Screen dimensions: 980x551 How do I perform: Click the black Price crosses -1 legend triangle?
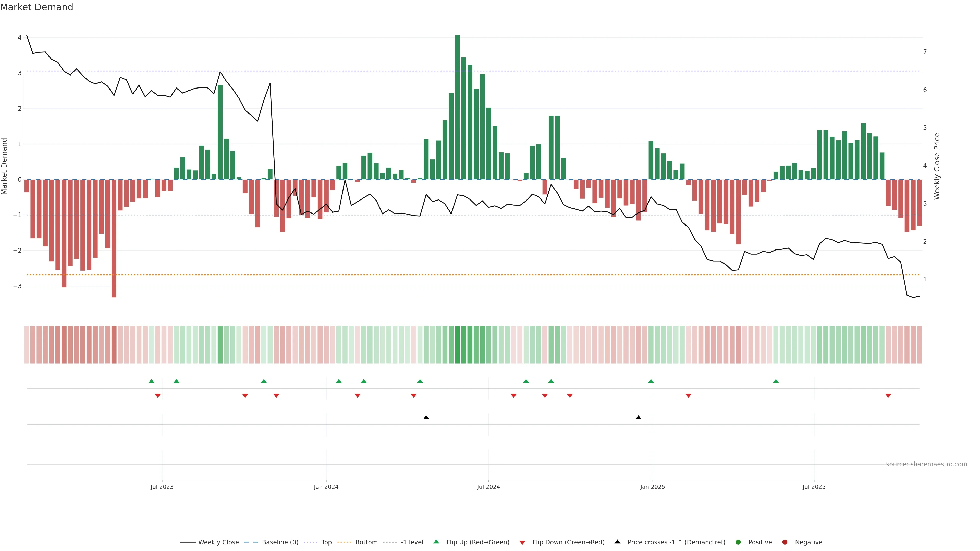[x=617, y=542]
